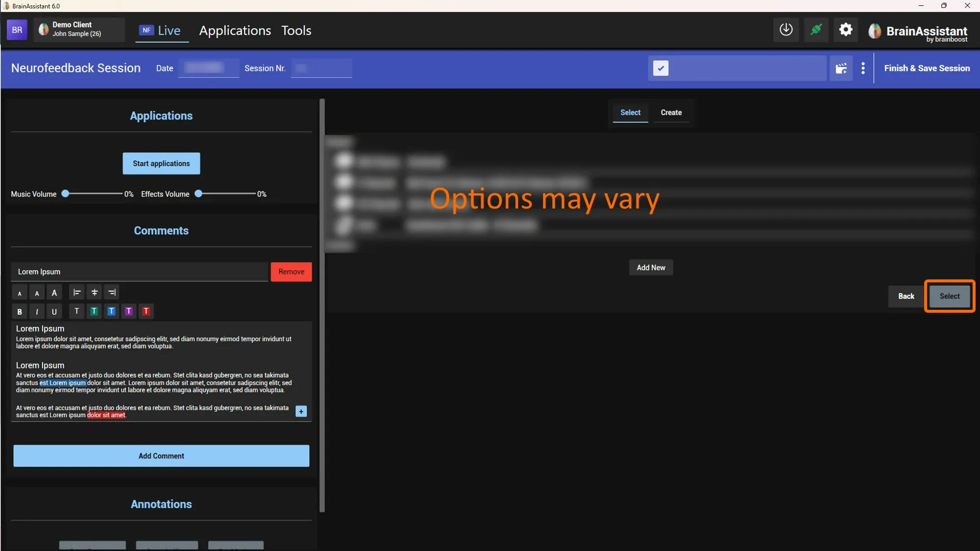Screen dimensions: 980x551
Task: Align comment text left
Action: 77,293
